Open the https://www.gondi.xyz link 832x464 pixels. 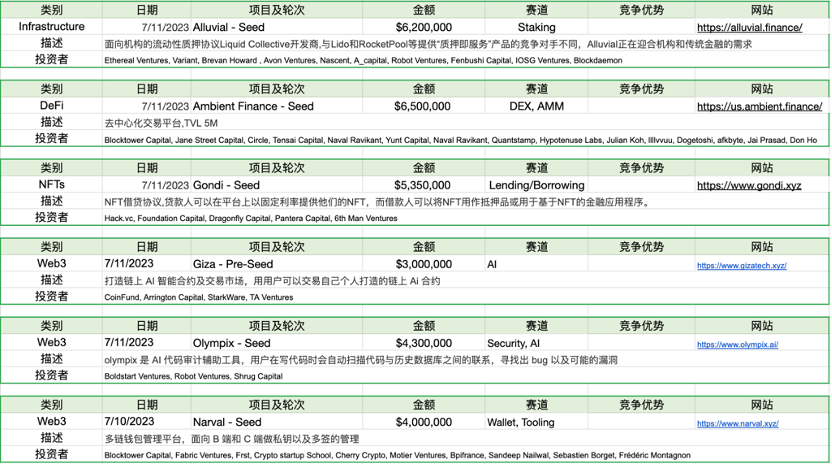[x=749, y=185]
